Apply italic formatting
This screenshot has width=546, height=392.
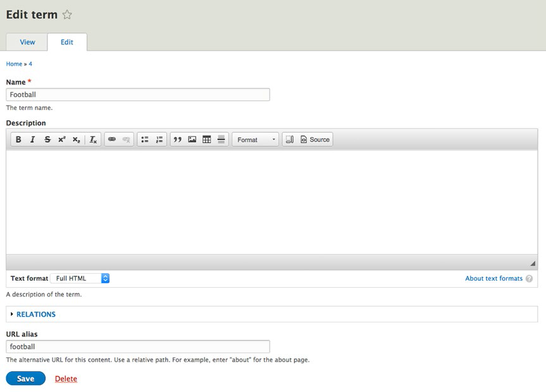point(33,140)
